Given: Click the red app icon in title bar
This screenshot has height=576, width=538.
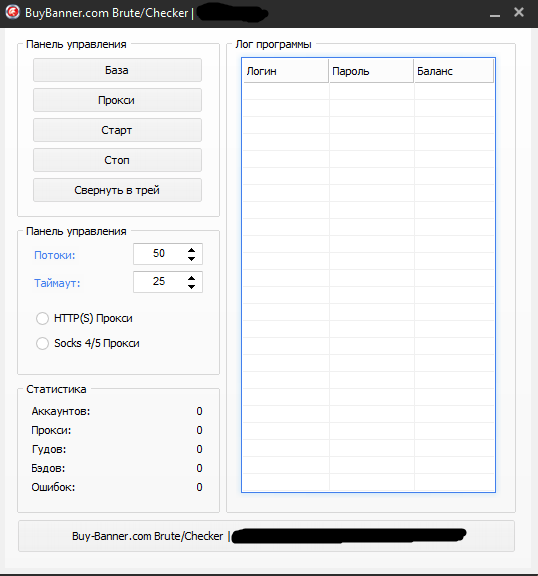Looking at the screenshot, I should point(12,12).
